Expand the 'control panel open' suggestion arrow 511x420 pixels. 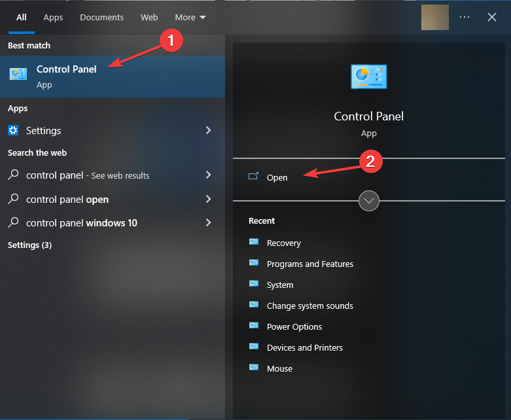coord(209,199)
